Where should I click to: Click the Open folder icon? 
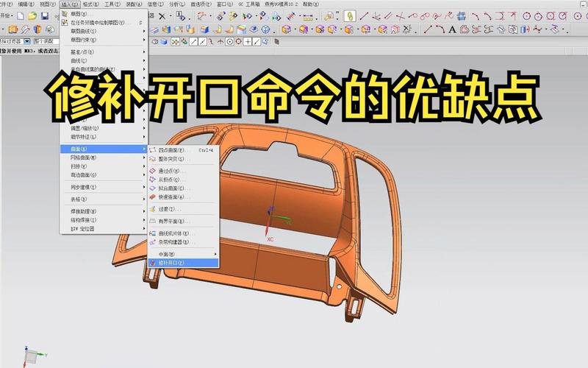click(x=32, y=15)
